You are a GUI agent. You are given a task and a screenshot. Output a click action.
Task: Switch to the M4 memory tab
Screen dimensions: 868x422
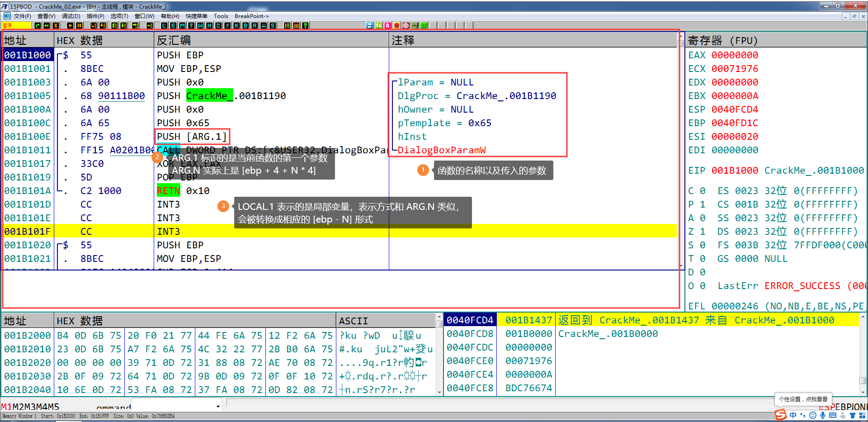pos(42,407)
